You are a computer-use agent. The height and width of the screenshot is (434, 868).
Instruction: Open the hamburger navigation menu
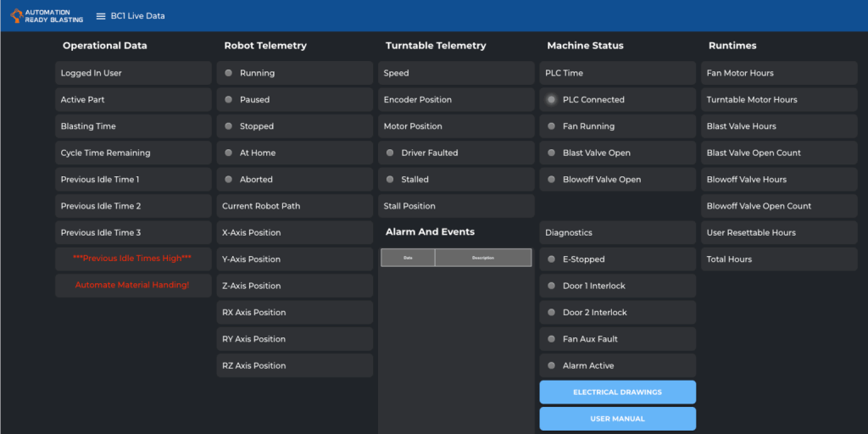[101, 16]
